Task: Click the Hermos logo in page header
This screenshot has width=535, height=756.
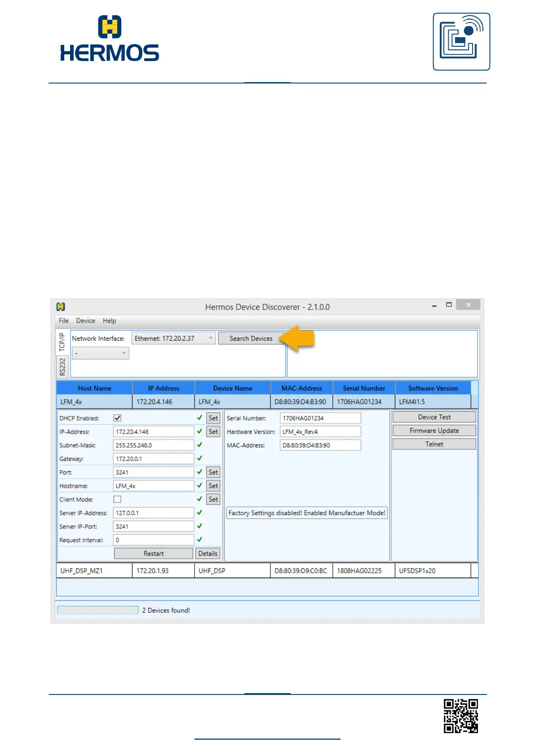Action: (x=110, y=38)
